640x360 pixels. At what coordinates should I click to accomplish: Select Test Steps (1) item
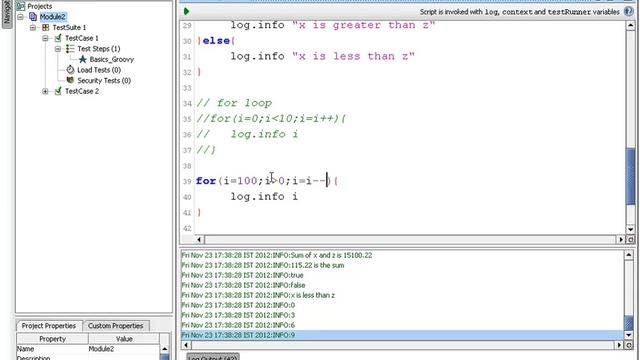click(99, 49)
